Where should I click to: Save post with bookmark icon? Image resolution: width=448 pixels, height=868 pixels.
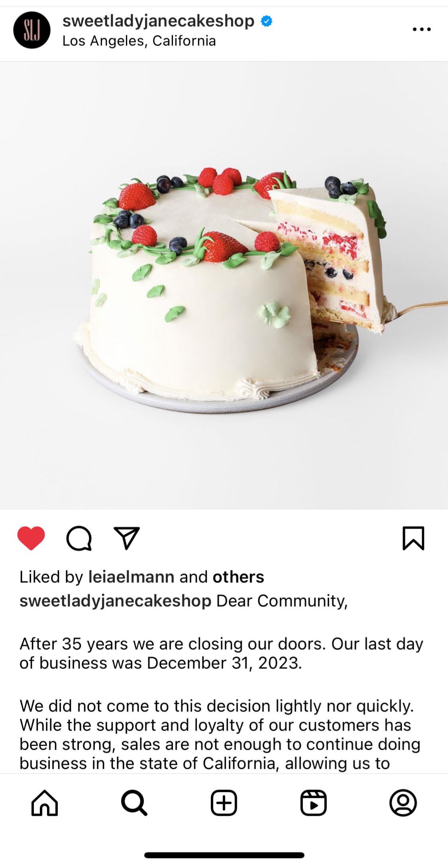tap(413, 538)
